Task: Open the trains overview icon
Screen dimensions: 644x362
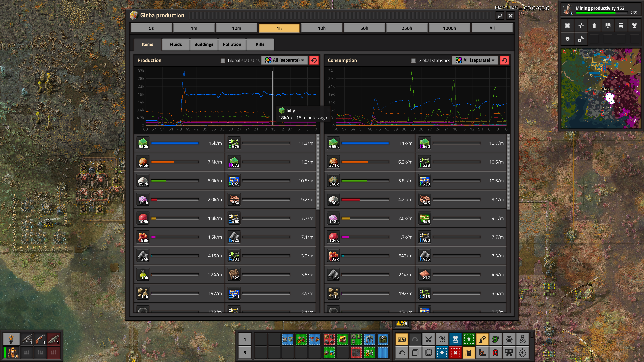Action: (621, 25)
